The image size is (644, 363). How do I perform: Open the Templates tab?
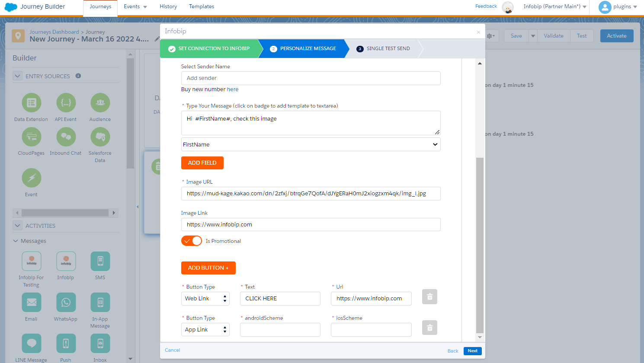[x=202, y=6]
